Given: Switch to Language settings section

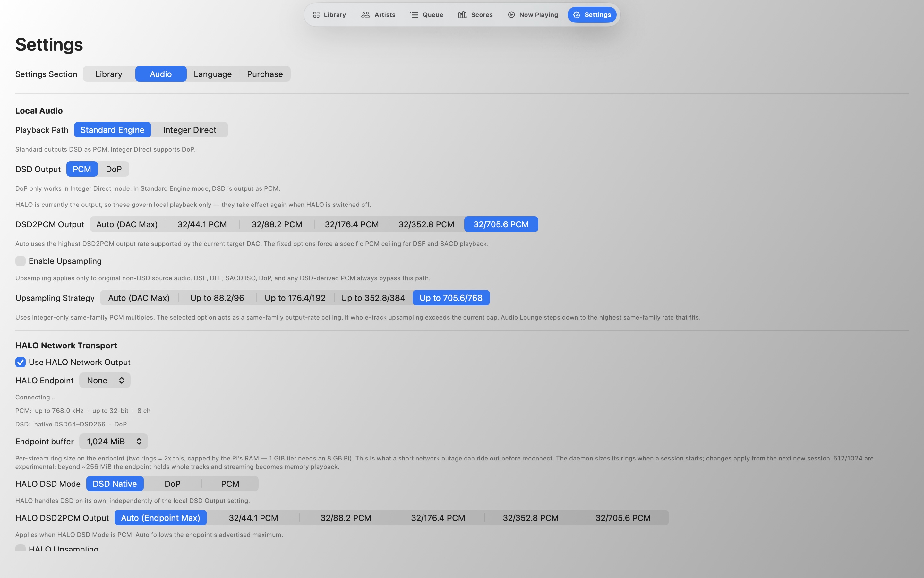Looking at the screenshot, I should [x=213, y=74].
